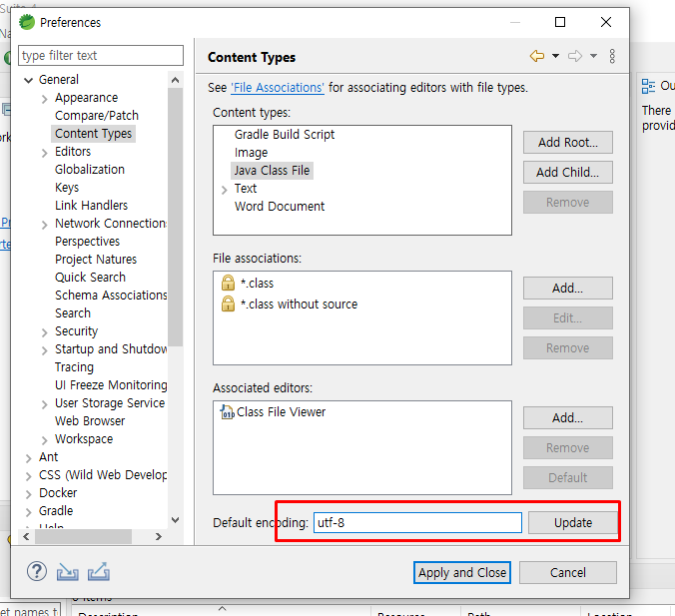
Task: Select Project Natures in the tree
Action: pos(96,260)
